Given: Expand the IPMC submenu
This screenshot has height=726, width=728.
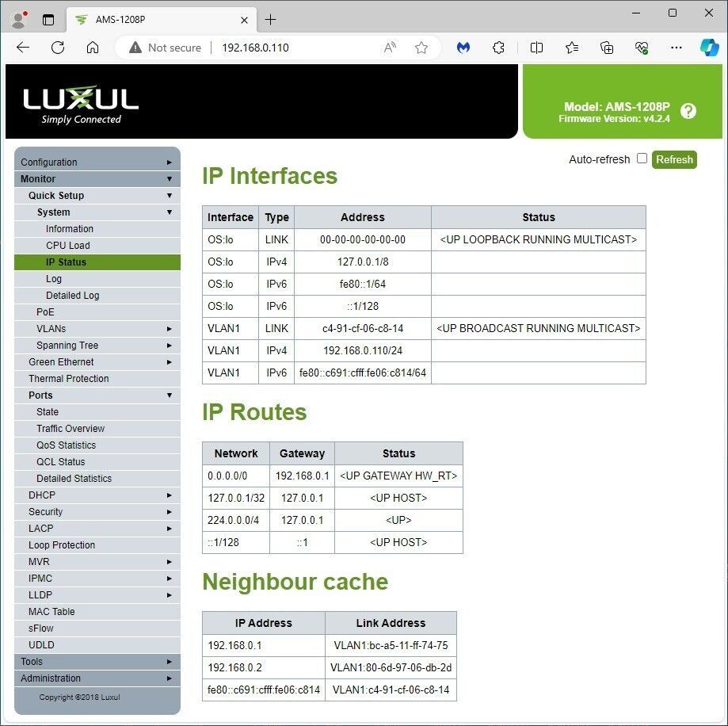Looking at the screenshot, I should tap(97, 579).
